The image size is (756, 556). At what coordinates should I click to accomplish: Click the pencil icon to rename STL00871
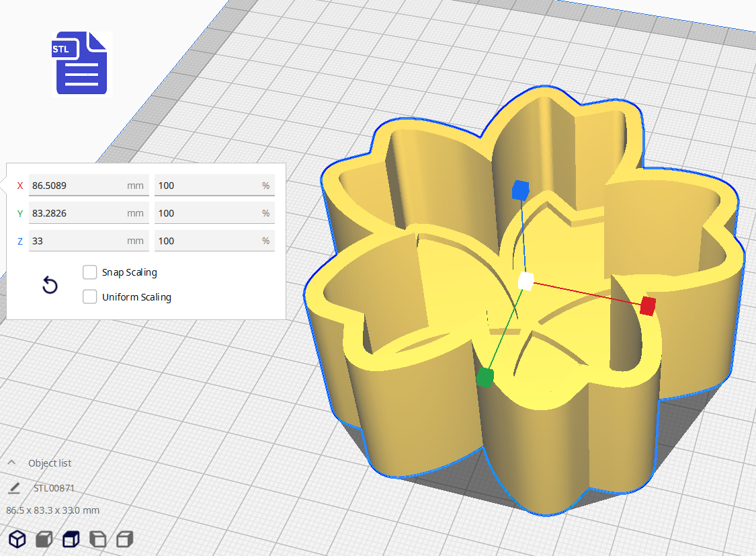pos(14,487)
